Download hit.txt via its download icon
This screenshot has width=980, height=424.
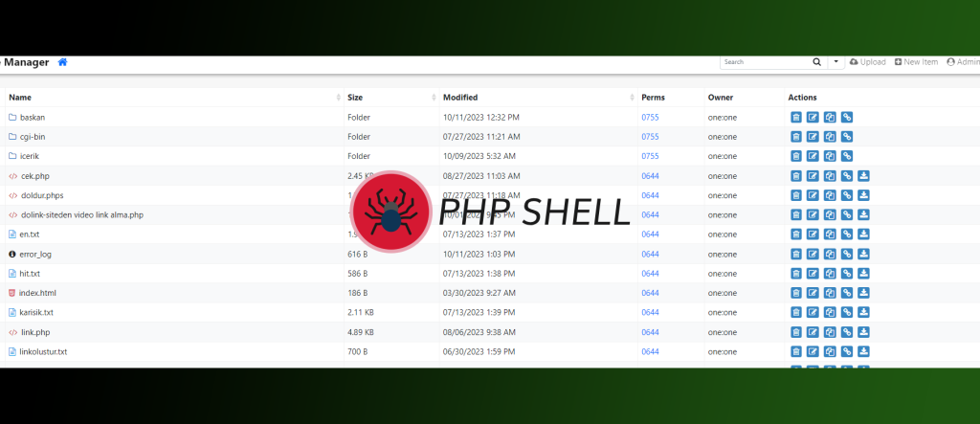click(863, 274)
